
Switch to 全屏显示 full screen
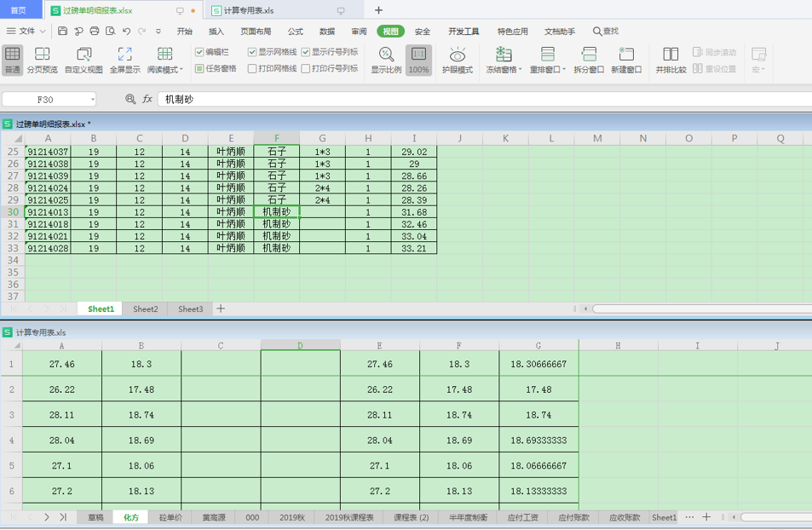(124, 60)
